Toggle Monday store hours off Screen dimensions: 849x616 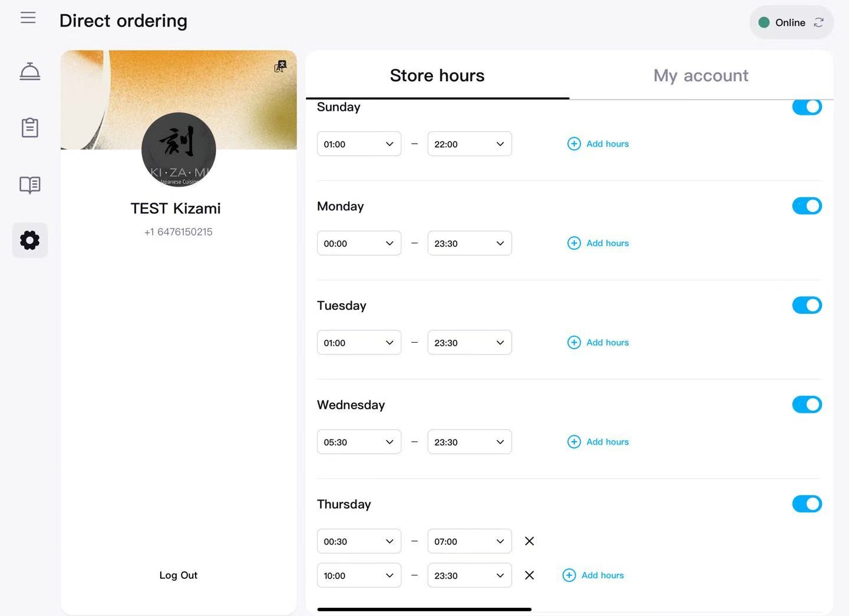[807, 206]
